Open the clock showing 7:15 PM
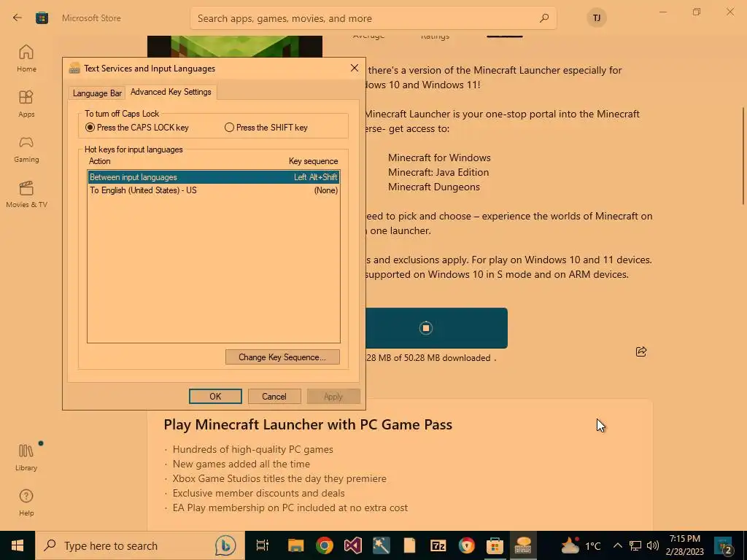This screenshot has height=560, width=747. click(x=684, y=545)
